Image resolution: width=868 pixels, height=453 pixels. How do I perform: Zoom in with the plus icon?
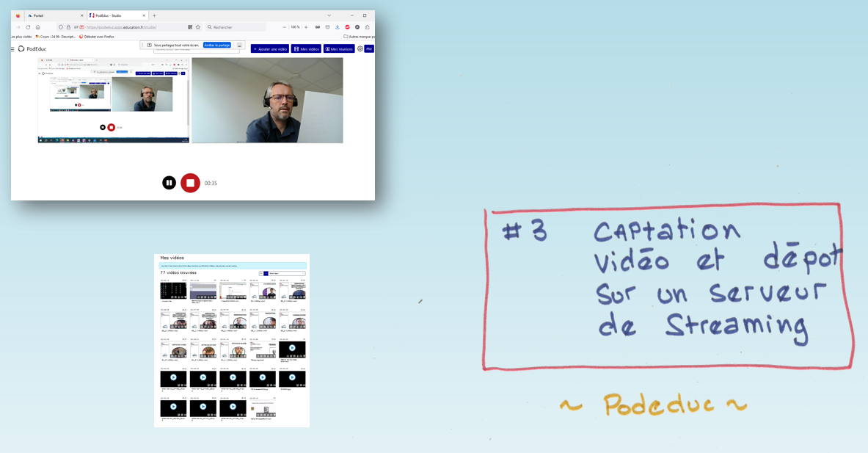coord(306,27)
